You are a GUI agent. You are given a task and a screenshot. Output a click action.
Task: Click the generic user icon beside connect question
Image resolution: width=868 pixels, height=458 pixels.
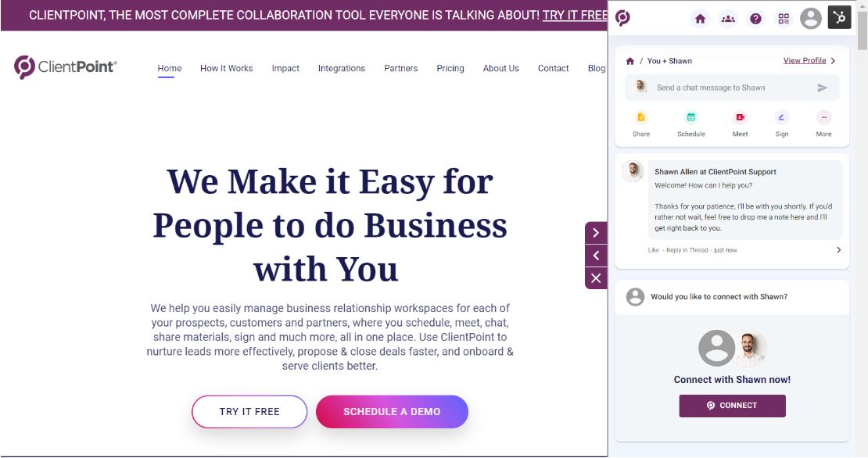(635, 296)
